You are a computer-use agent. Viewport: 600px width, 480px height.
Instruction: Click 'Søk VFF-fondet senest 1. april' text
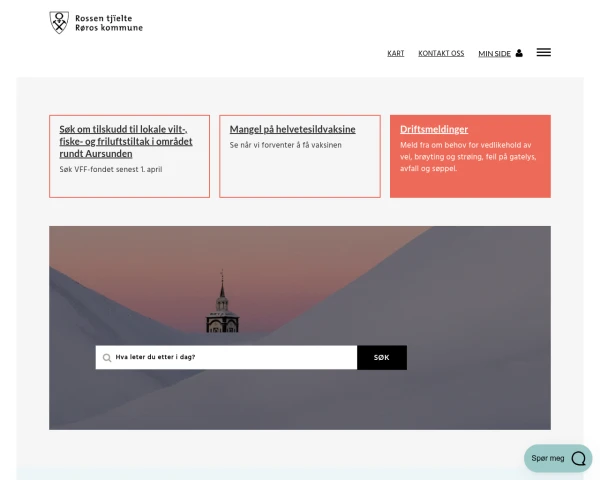(111, 170)
